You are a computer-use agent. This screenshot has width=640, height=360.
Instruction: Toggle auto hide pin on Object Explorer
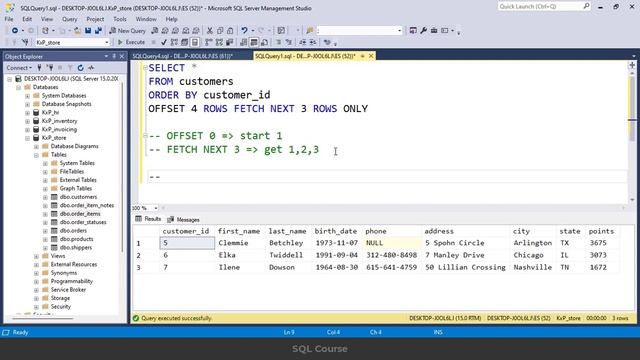click(114, 56)
